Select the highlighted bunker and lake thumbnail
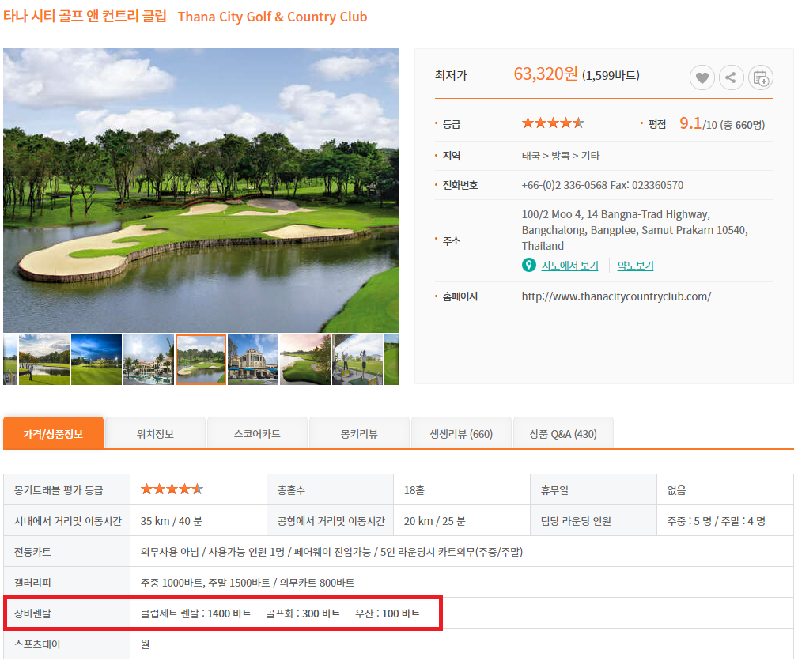This screenshot has width=798, height=672. click(201, 360)
